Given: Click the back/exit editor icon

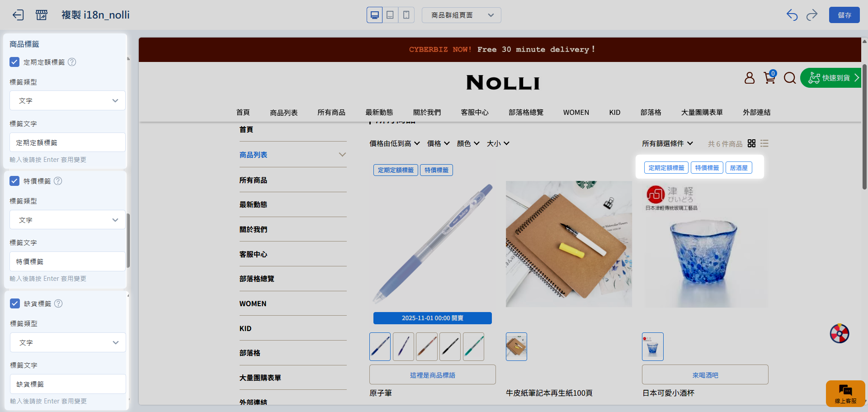Looking at the screenshot, I should click(x=18, y=15).
